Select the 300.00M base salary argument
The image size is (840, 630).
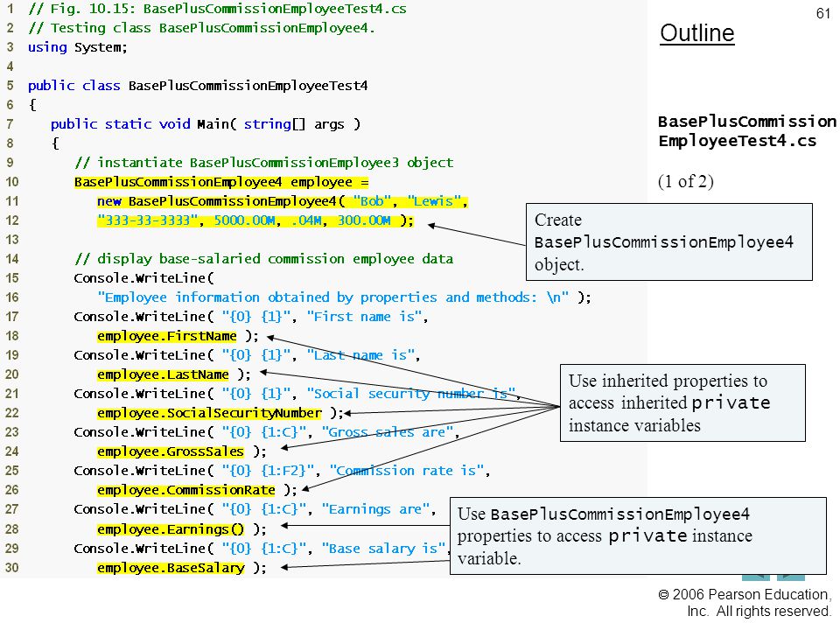(364, 220)
